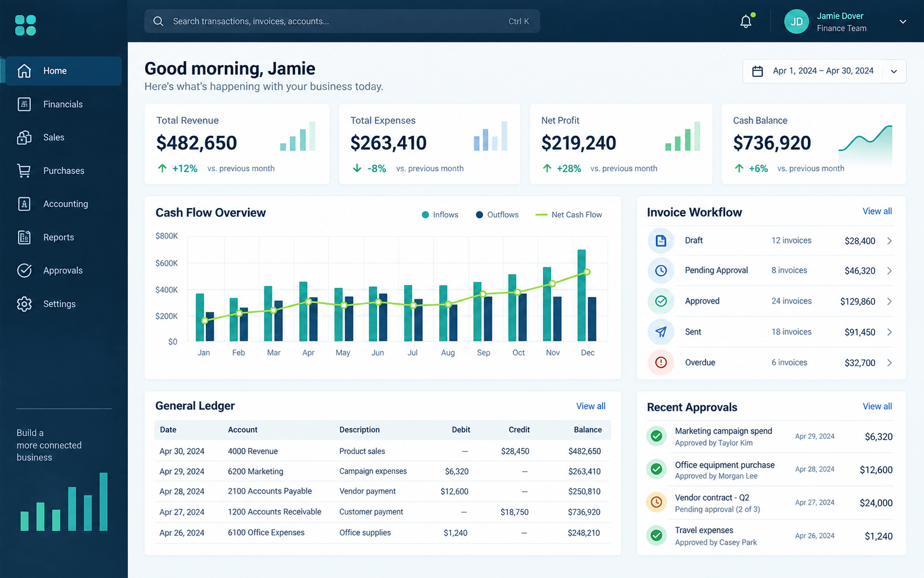Click the Draft invoice document icon
Screen dimensions: 924x578
pyautogui.click(x=661, y=241)
